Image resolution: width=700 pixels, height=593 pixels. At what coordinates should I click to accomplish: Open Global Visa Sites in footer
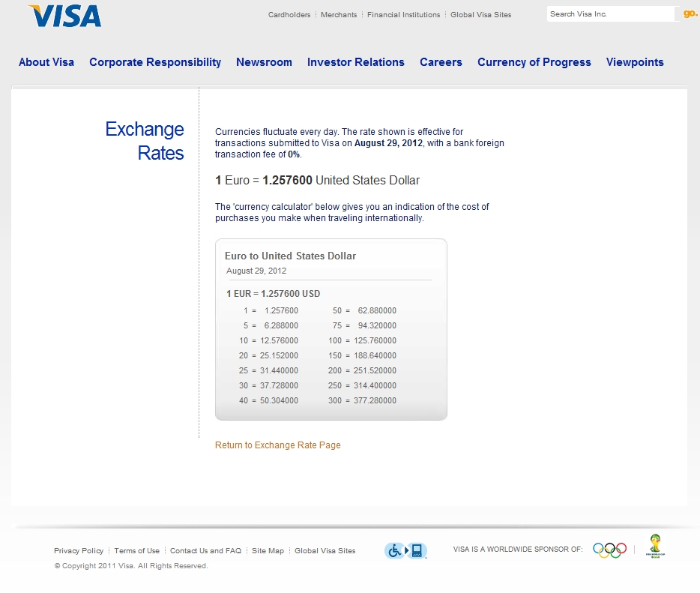pos(325,550)
